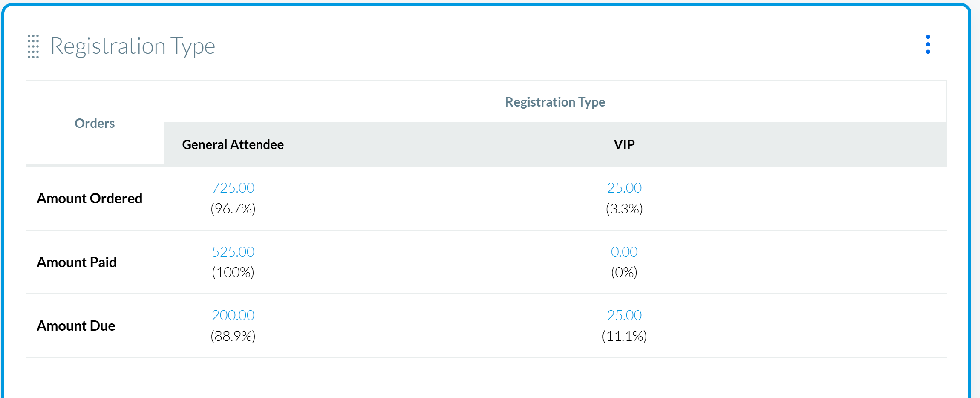Click the 3.3% VIP Amount Ordered percentage
This screenshot has height=398, width=980.
tap(624, 209)
